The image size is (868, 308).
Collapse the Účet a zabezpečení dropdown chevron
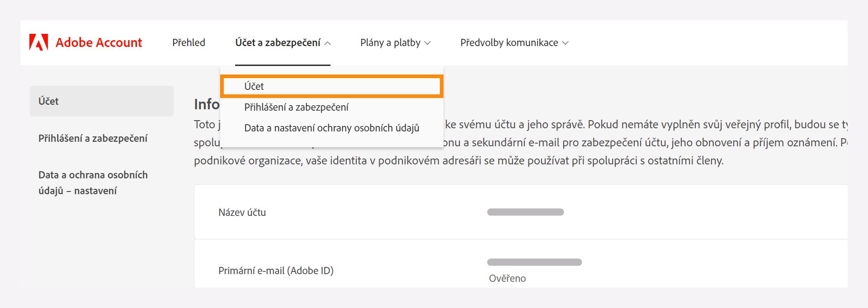click(329, 43)
